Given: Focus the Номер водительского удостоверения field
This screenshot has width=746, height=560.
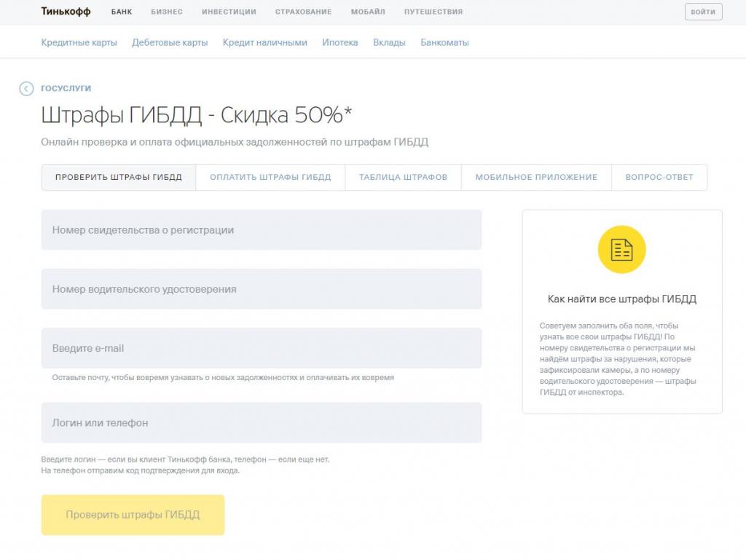Looking at the screenshot, I should (262, 289).
